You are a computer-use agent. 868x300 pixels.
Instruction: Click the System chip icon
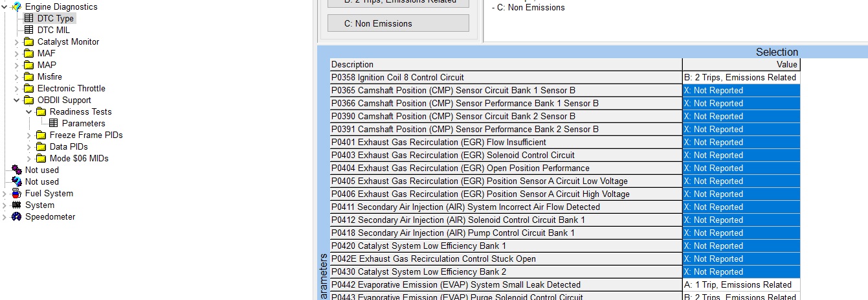click(16, 205)
